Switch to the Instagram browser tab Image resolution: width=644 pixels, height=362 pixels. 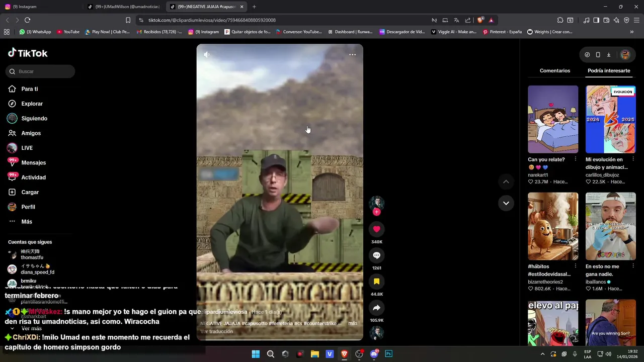point(40,7)
